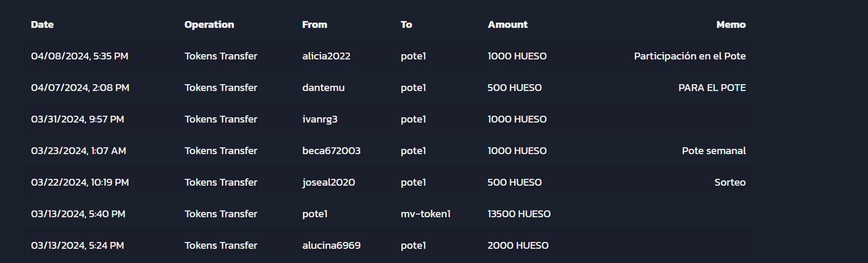The height and width of the screenshot is (263, 868).
Task: Open the dantemu sender account
Action: pyautogui.click(x=323, y=88)
